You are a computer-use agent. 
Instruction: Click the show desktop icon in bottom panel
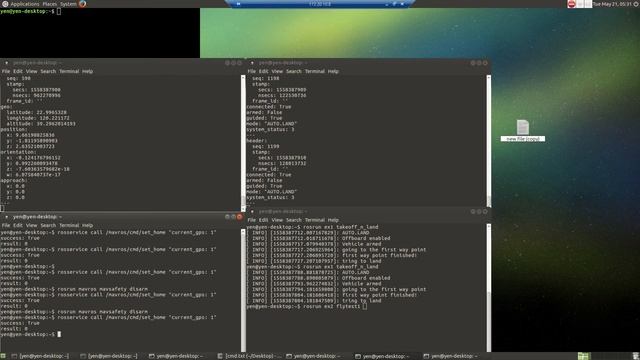3,356
